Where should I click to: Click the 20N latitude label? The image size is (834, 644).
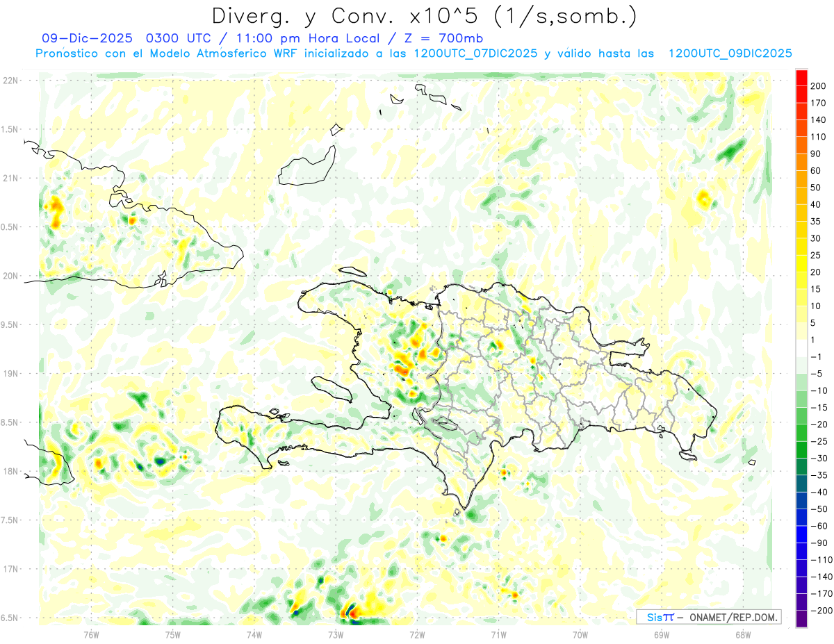pyautogui.click(x=10, y=276)
